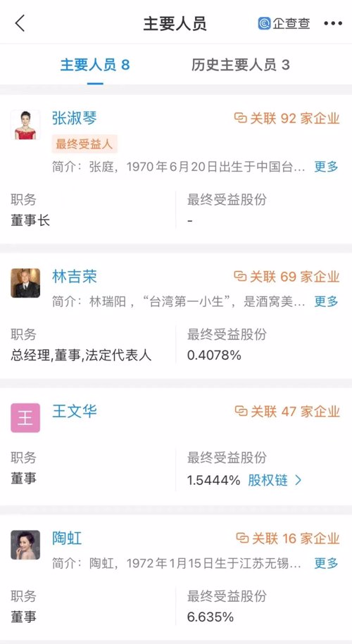Open 张淑琴's profile photo
The image size is (352, 644).
(x=25, y=125)
